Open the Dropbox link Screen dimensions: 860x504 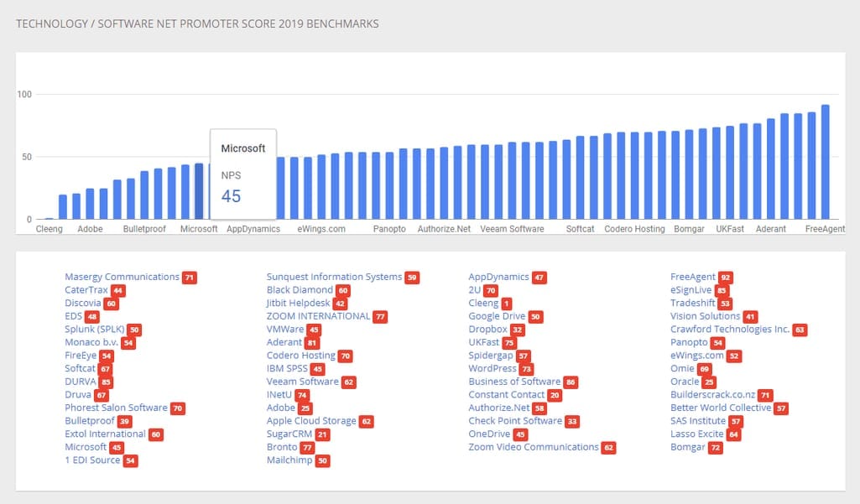[x=487, y=330]
